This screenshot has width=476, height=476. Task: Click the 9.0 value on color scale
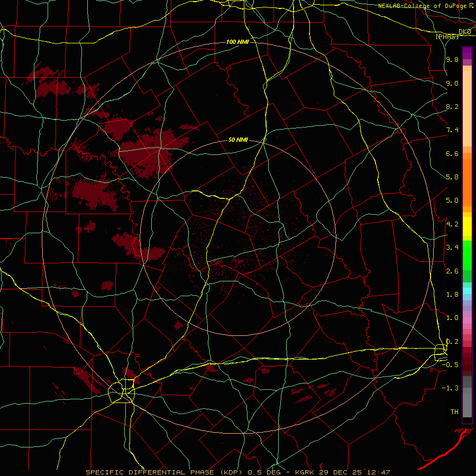pyautogui.click(x=452, y=83)
